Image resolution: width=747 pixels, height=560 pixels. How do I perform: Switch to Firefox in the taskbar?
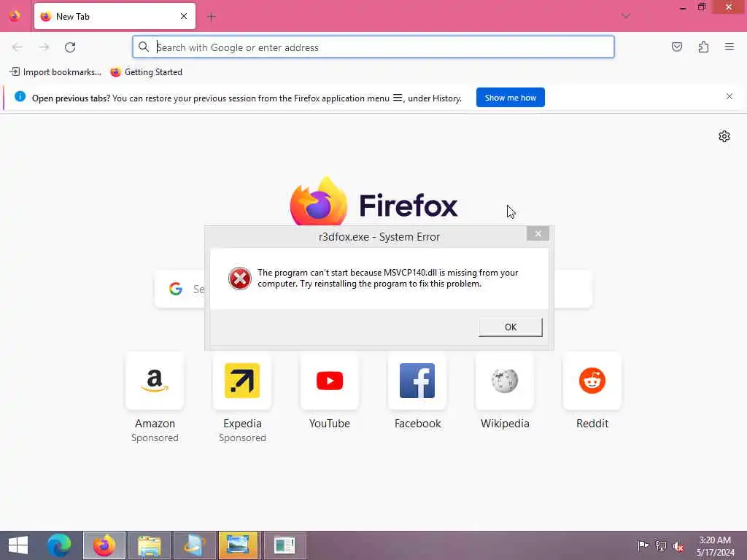click(104, 545)
